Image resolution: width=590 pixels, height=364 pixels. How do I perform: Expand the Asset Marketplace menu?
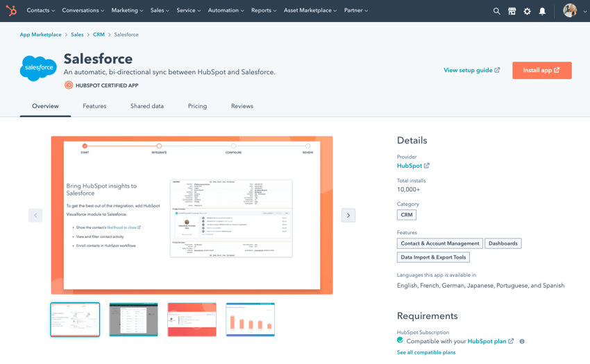click(310, 10)
